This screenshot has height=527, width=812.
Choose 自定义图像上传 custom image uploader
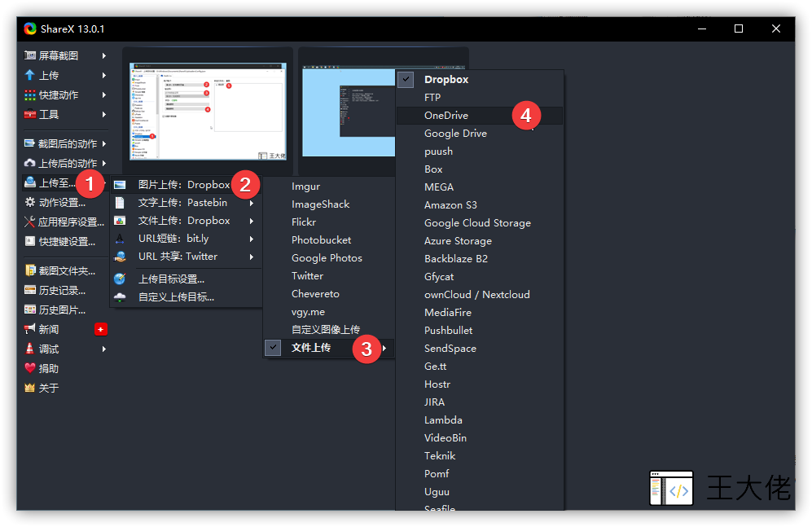pos(328,330)
